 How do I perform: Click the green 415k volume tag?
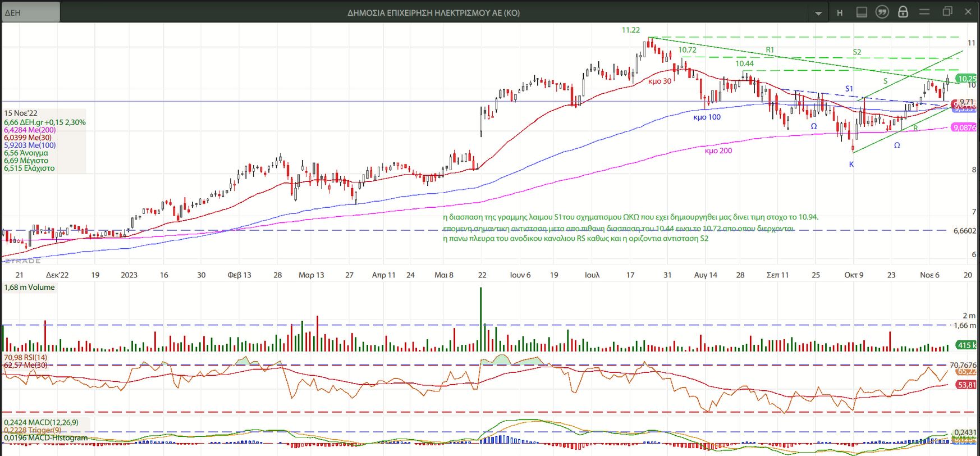pyautogui.click(x=966, y=345)
